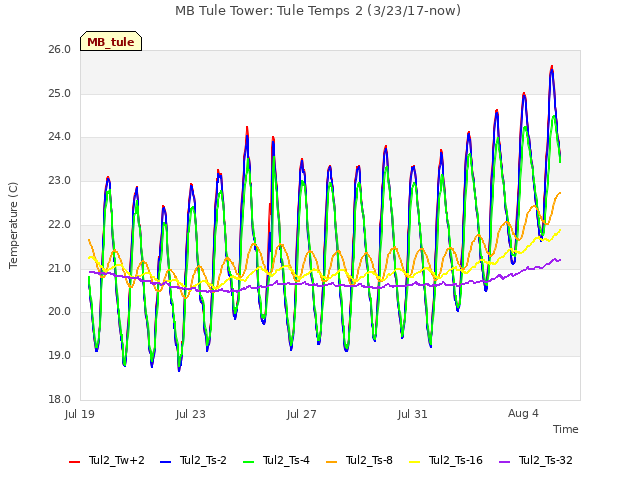
Task: Click the 19.0 y-axis value
Action: 60,356
